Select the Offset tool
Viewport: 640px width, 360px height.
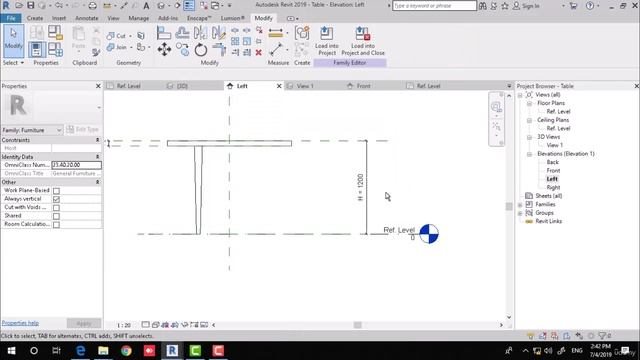click(x=182, y=33)
